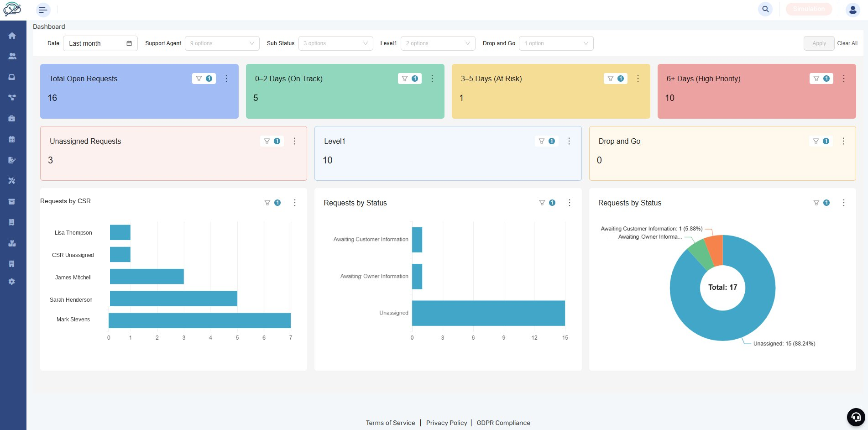Open the Home icon in sidebar
The height and width of the screenshot is (430, 868).
click(12, 36)
